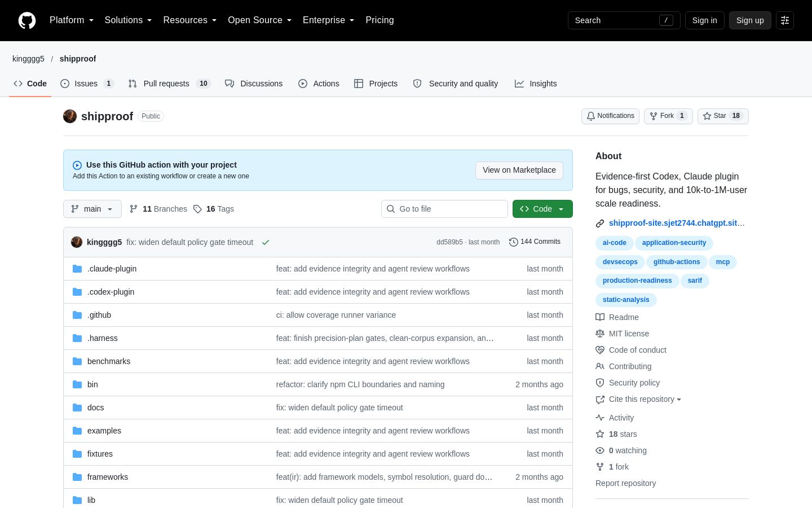Click the MIT license scale icon
Screen dimensions: 812x508
600,334
